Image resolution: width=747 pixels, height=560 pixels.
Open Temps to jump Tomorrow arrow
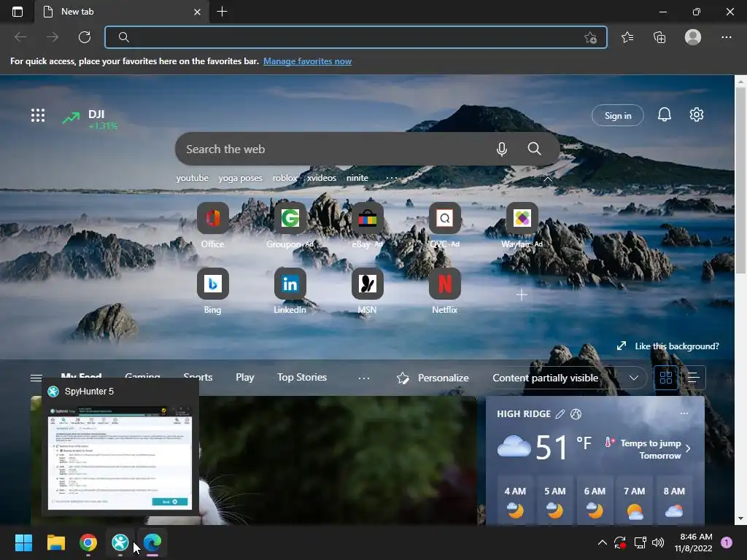click(x=688, y=448)
